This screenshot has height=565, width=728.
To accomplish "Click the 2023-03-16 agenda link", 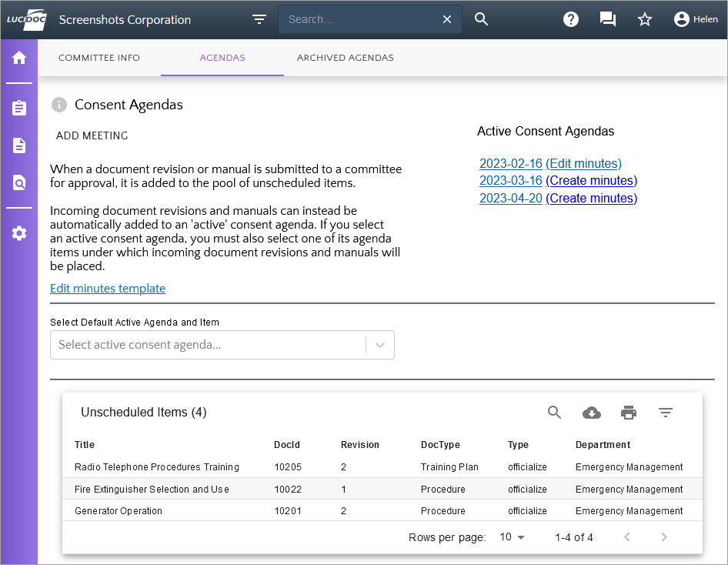I will pyautogui.click(x=511, y=181).
